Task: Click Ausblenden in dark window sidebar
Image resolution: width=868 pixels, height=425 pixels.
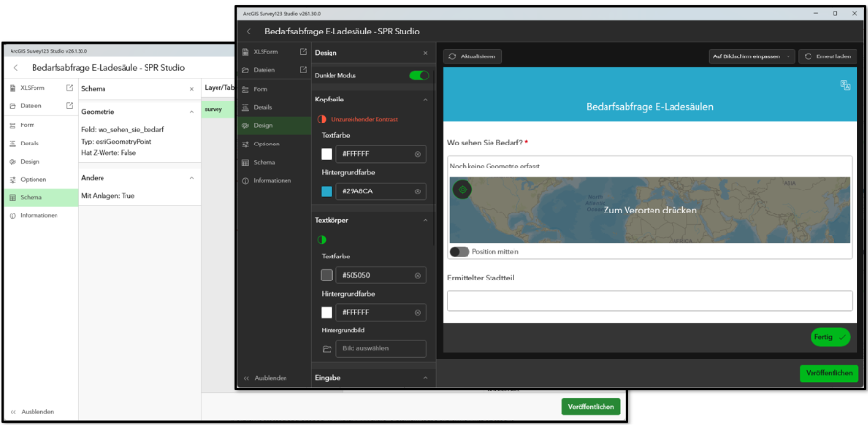Action: tap(265, 378)
